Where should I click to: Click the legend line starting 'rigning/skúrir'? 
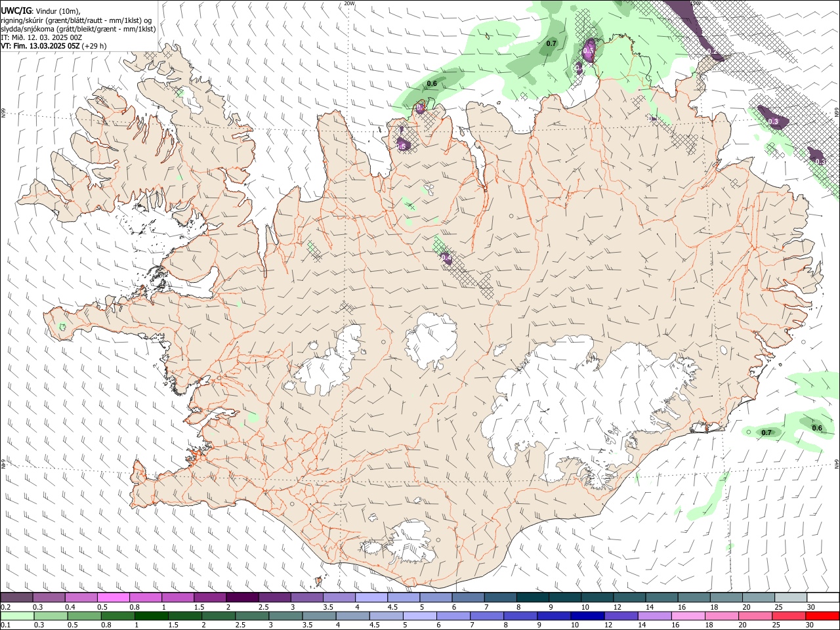[x=75, y=20]
